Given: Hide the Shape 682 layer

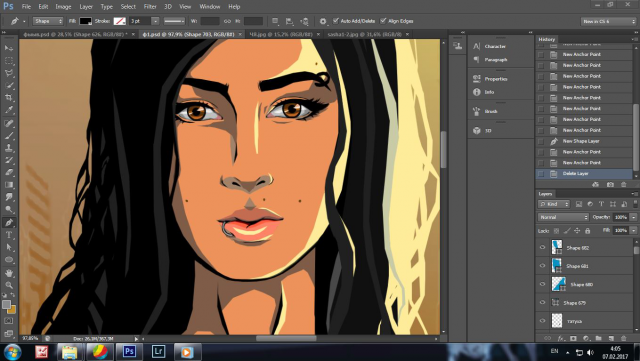Looking at the screenshot, I should pos(542,247).
